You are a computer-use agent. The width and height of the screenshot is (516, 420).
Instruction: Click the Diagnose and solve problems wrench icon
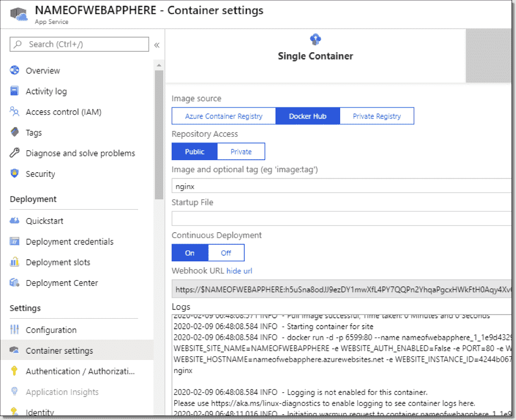pyautogui.click(x=15, y=153)
